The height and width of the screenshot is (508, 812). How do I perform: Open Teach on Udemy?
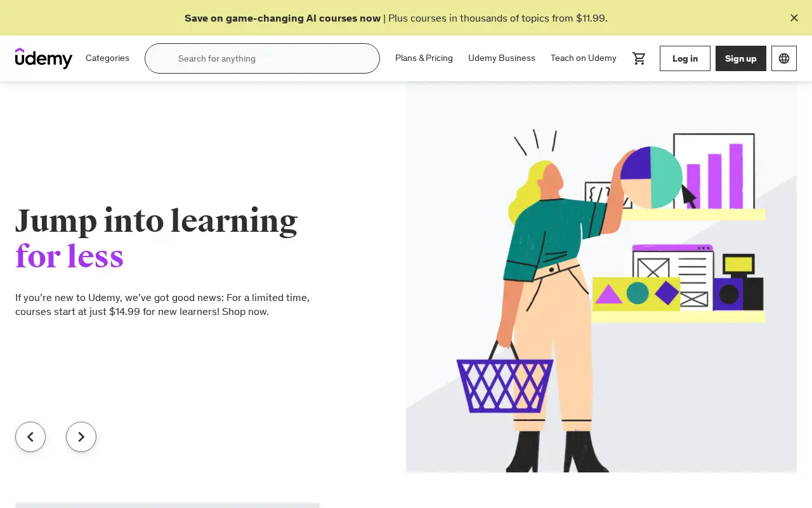pos(584,58)
